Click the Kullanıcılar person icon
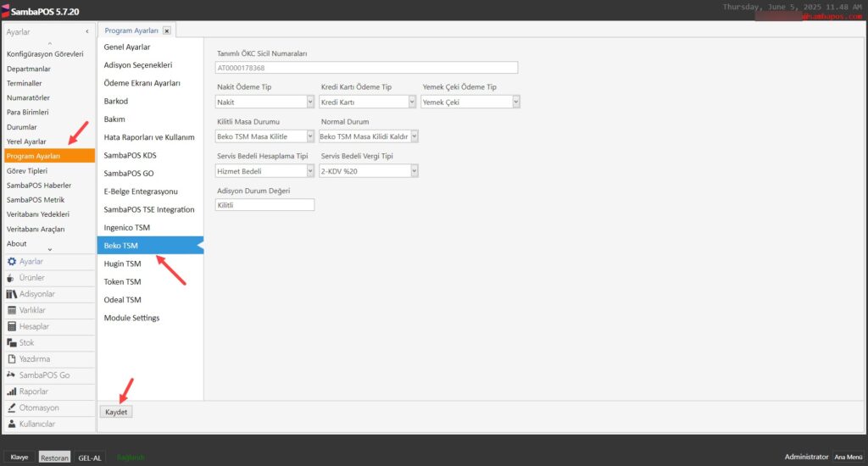 (x=11, y=424)
